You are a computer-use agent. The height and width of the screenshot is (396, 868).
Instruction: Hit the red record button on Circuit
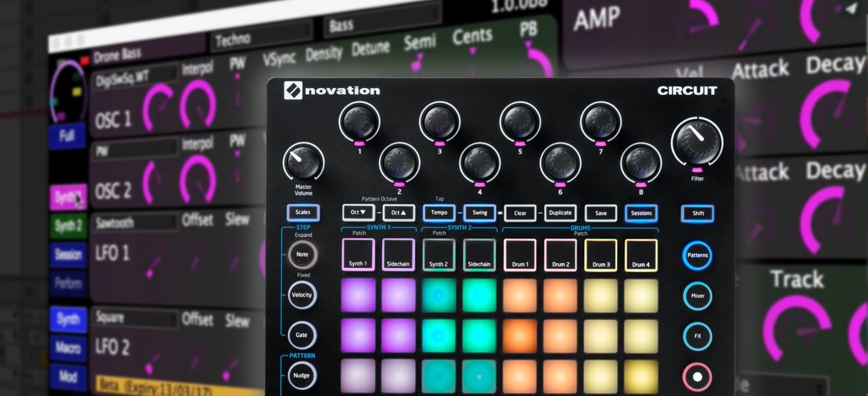click(x=697, y=377)
